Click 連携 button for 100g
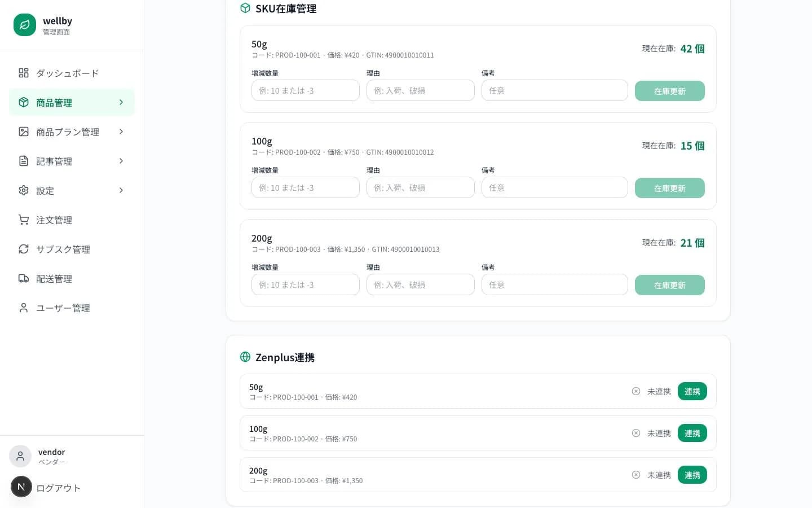The image size is (812, 508). tap(692, 433)
